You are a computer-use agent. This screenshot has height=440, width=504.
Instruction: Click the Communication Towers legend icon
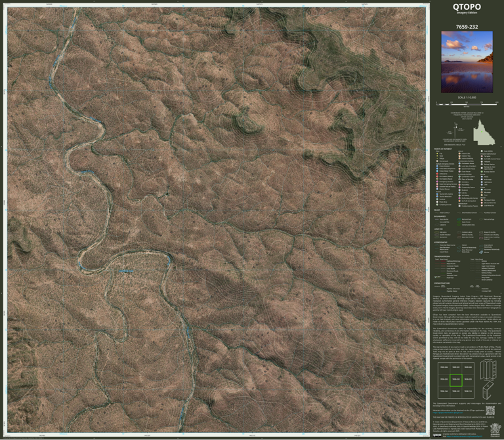[x=459, y=206]
